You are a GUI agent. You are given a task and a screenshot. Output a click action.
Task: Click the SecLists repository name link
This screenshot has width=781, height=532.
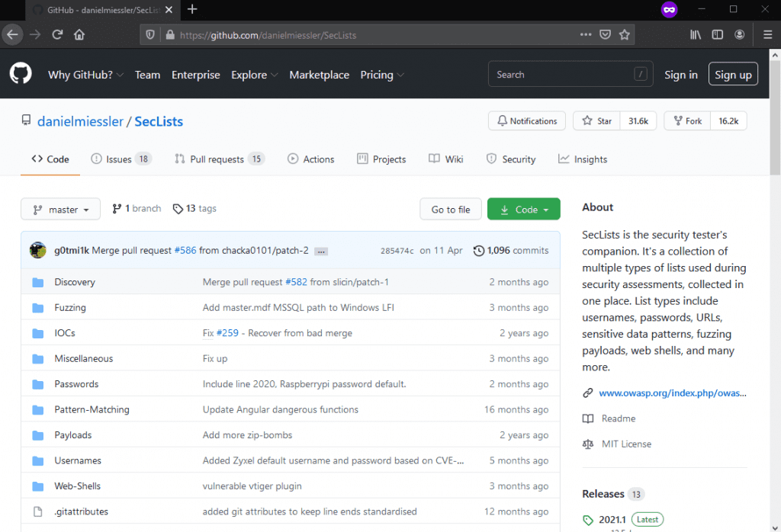click(159, 121)
